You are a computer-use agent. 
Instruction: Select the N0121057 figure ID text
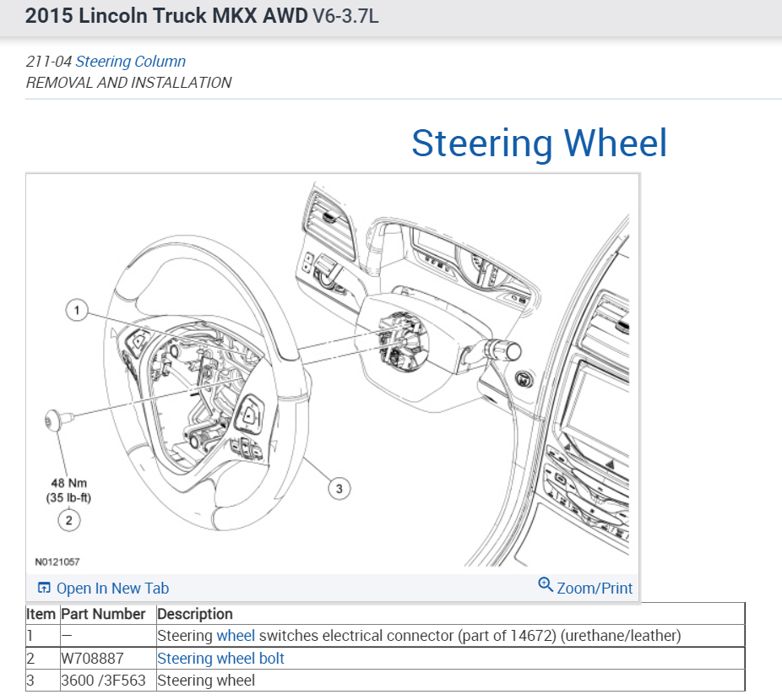pyautogui.click(x=57, y=562)
